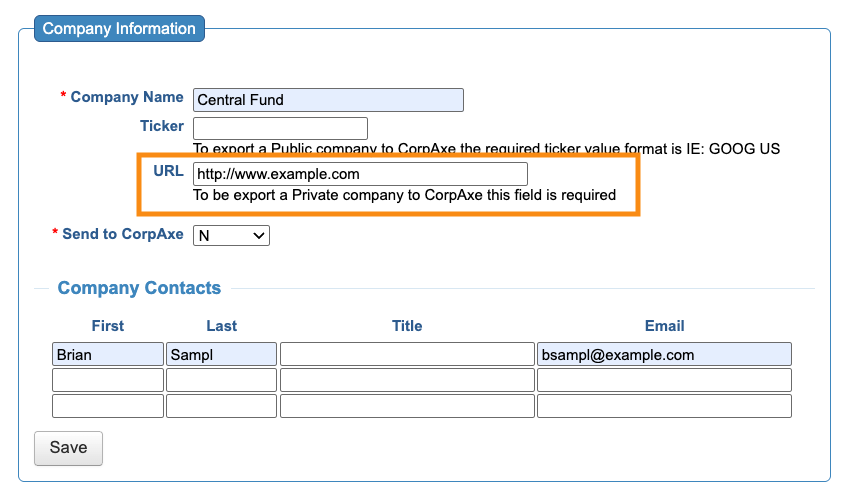The image size is (848, 501).
Task: Click third row First name field
Action: click(107, 406)
